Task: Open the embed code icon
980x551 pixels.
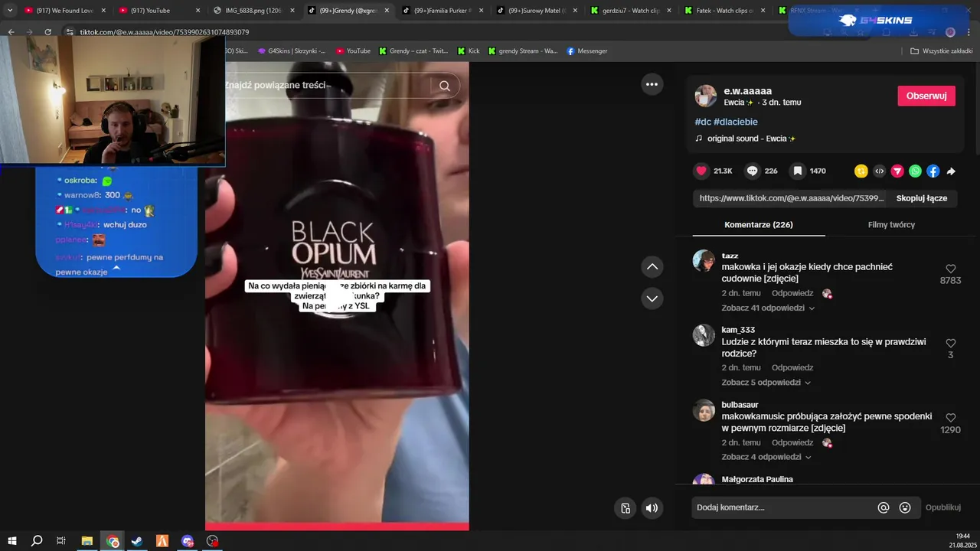Action: (880, 171)
